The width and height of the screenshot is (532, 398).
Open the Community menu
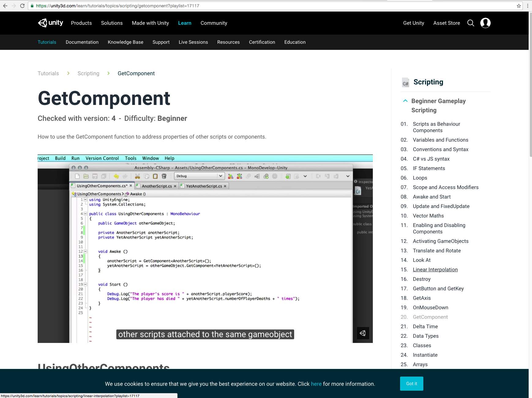[214, 23]
